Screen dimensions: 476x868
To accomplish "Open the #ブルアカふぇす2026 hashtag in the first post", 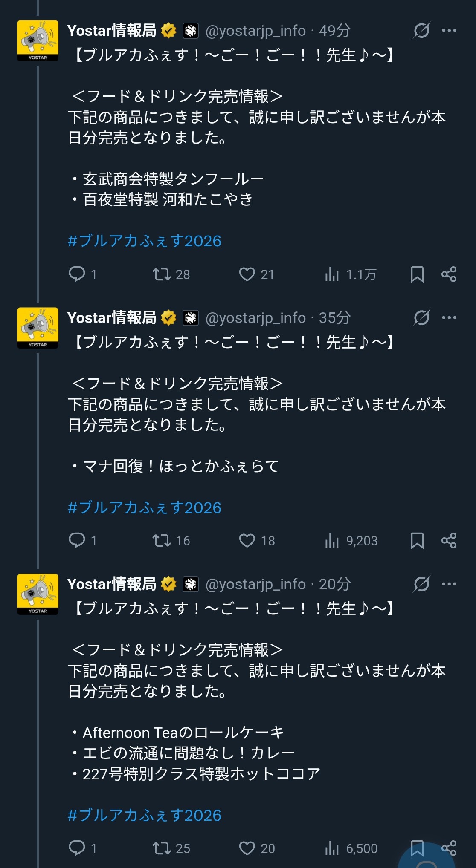I will coord(144,241).
